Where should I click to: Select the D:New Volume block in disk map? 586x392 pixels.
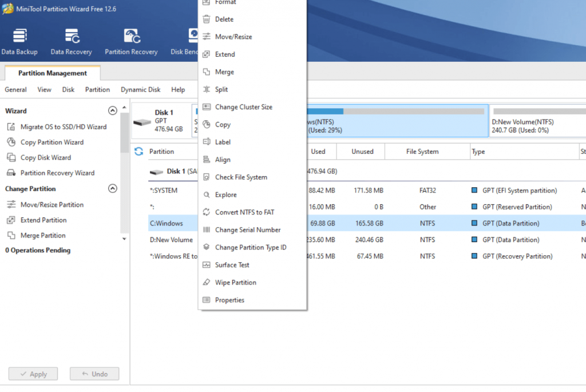coord(538,121)
